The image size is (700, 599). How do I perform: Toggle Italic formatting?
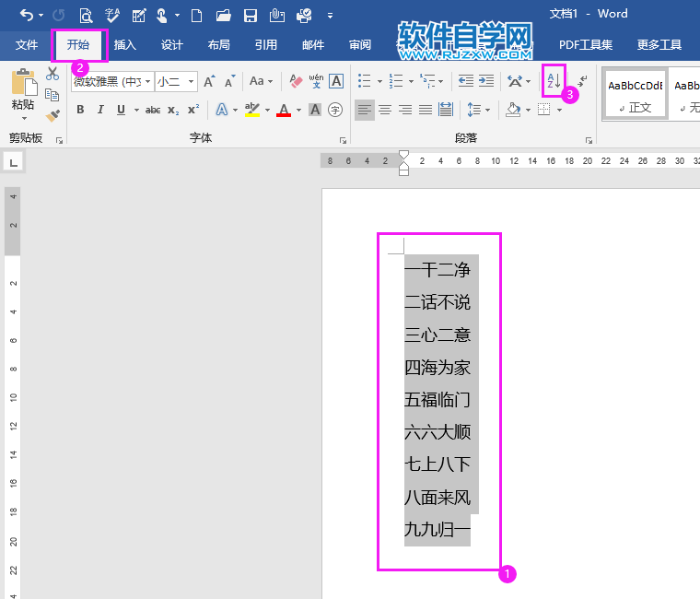click(x=100, y=110)
